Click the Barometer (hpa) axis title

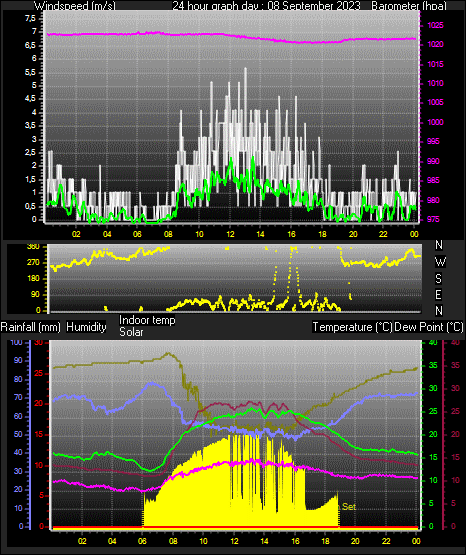409,5
